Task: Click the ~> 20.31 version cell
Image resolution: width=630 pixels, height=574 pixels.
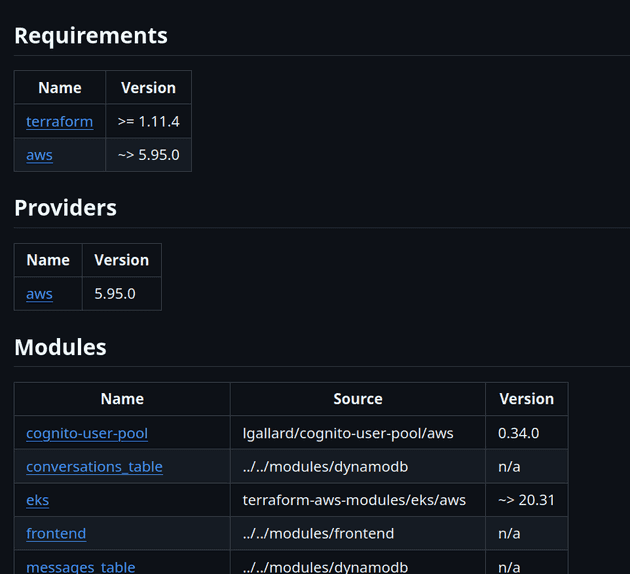Action: (526, 500)
